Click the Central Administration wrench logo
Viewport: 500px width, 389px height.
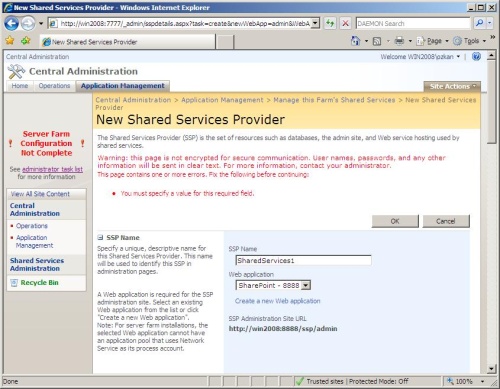(16, 71)
